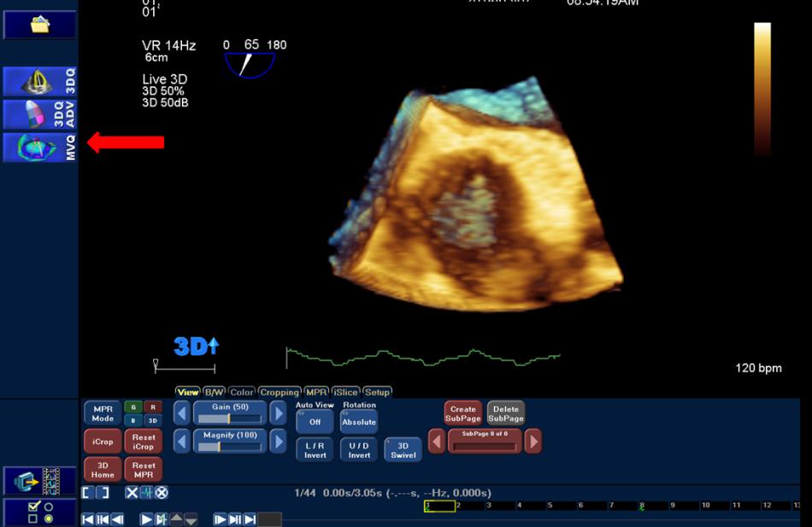Open the patient folder icon
This screenshot has height=527, width=812.
pos(39,25)
